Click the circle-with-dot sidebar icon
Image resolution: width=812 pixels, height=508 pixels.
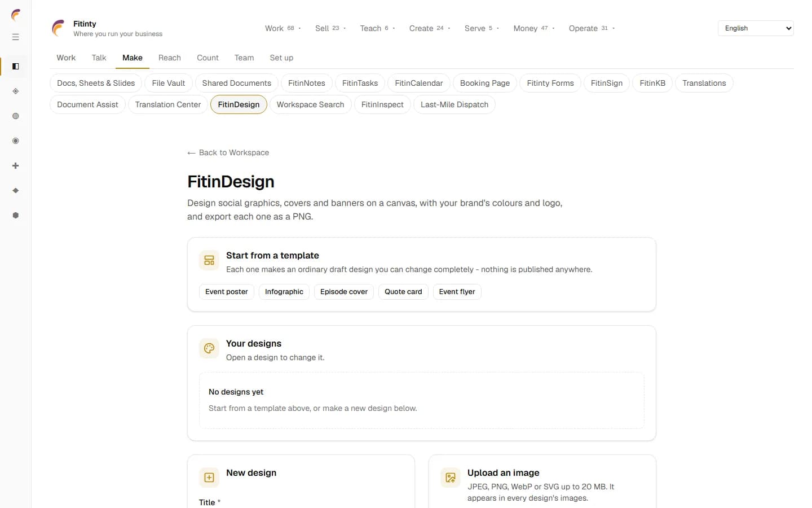[16, 141]
